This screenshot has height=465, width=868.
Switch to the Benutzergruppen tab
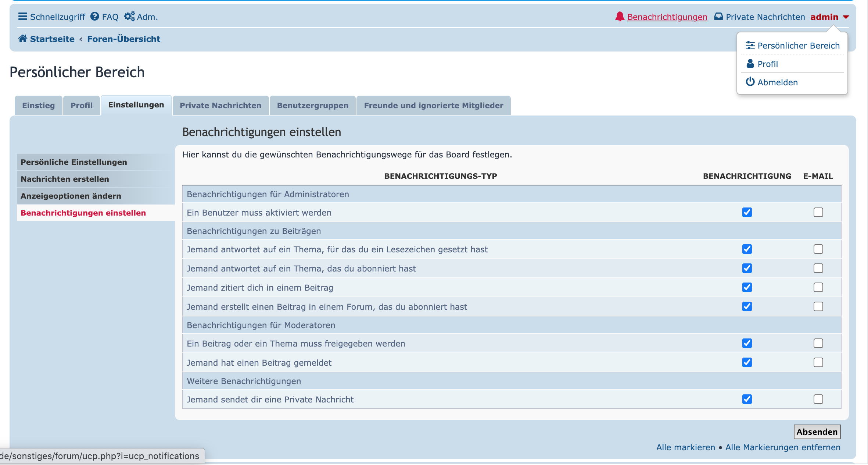tap(312, 106)
